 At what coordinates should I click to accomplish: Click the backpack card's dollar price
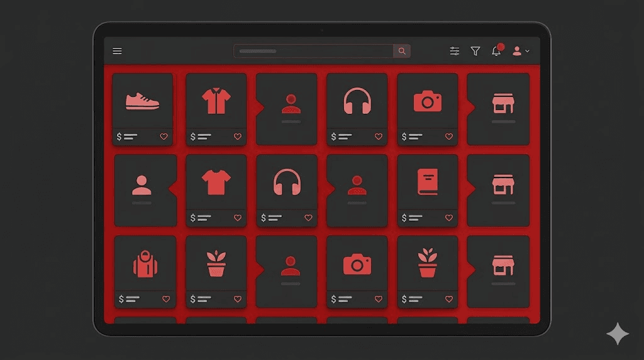[129, 299]
